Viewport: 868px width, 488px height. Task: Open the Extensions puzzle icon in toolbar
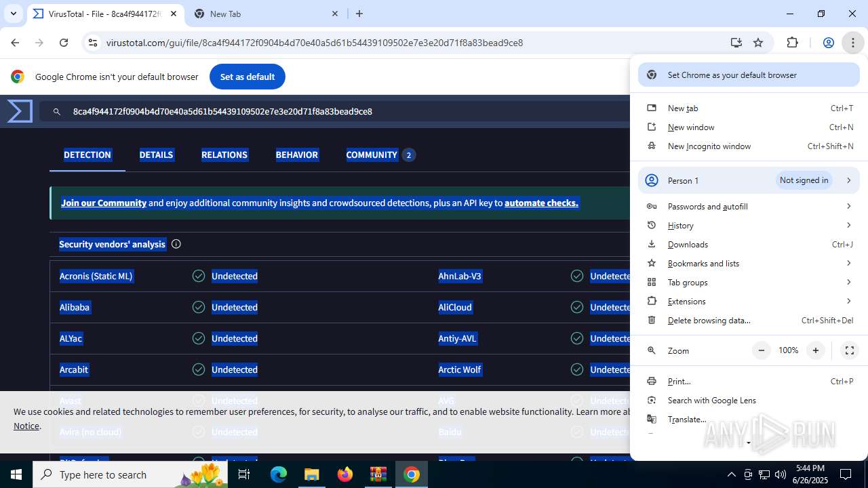tap(792, 43)
